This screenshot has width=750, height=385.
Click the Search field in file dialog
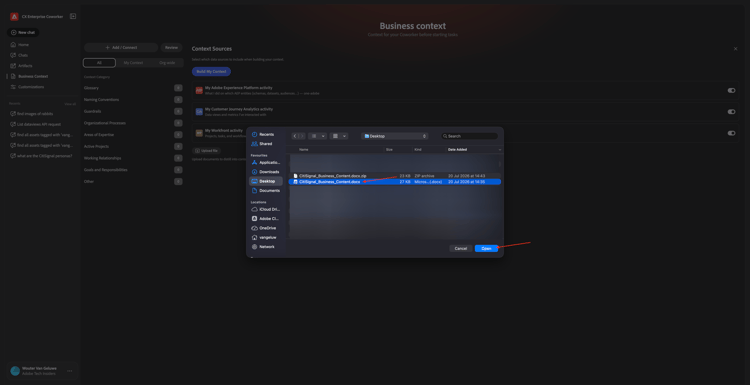coord(469,136)
